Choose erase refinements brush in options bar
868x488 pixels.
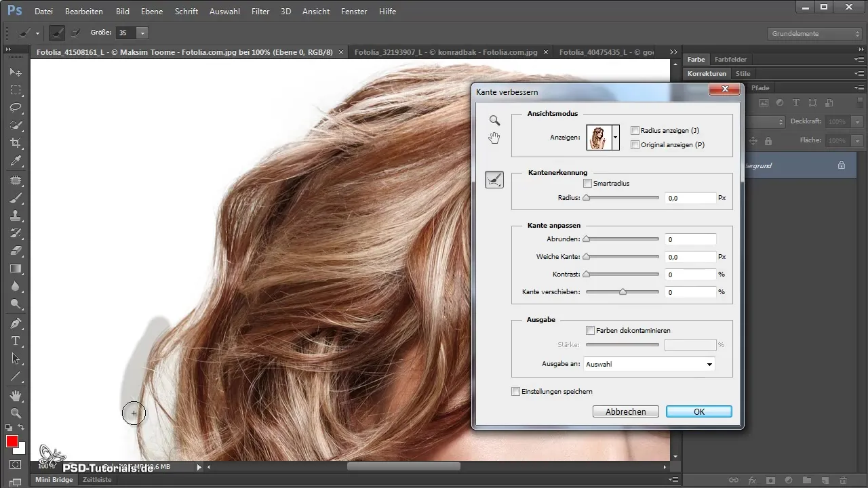pyautogui.click(x=76, y=33)
